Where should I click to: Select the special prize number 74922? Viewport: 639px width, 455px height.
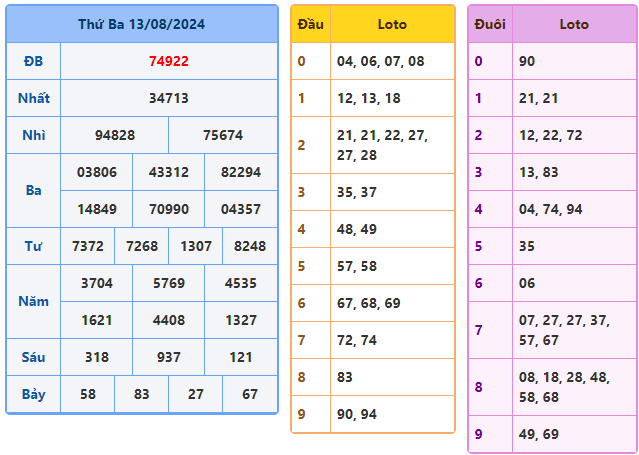(168, 61)
